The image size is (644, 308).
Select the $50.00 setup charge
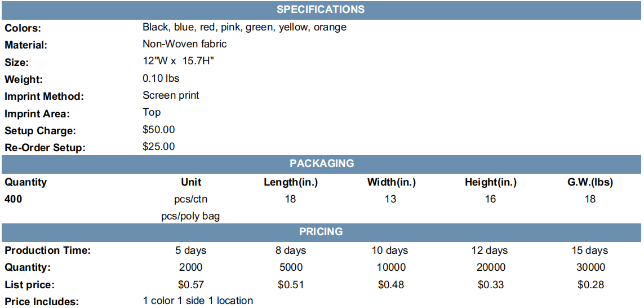pyautogui.click(x=158, y=130)
